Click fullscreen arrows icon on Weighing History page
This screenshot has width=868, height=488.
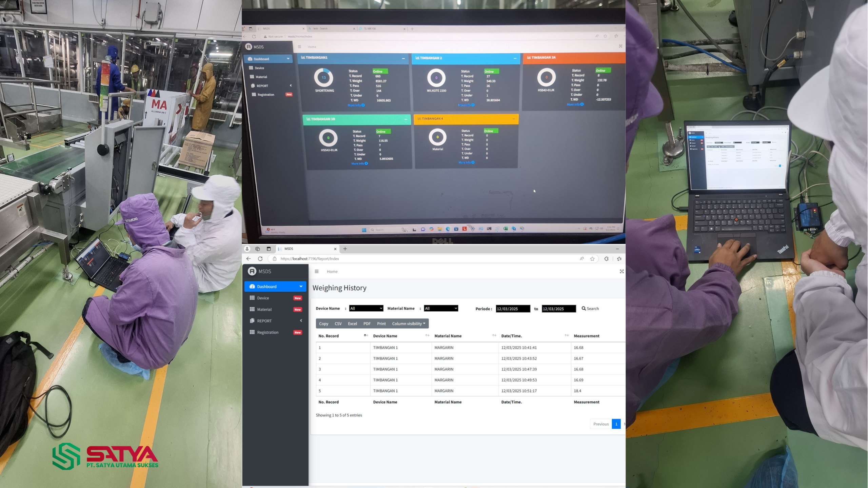click(x=622, y=271)
